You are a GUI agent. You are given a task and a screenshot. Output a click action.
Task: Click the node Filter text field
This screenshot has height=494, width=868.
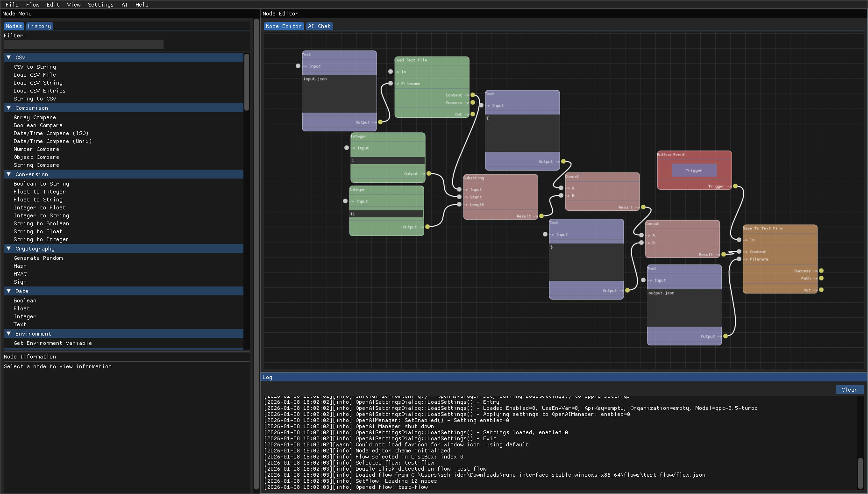point(84,44)
